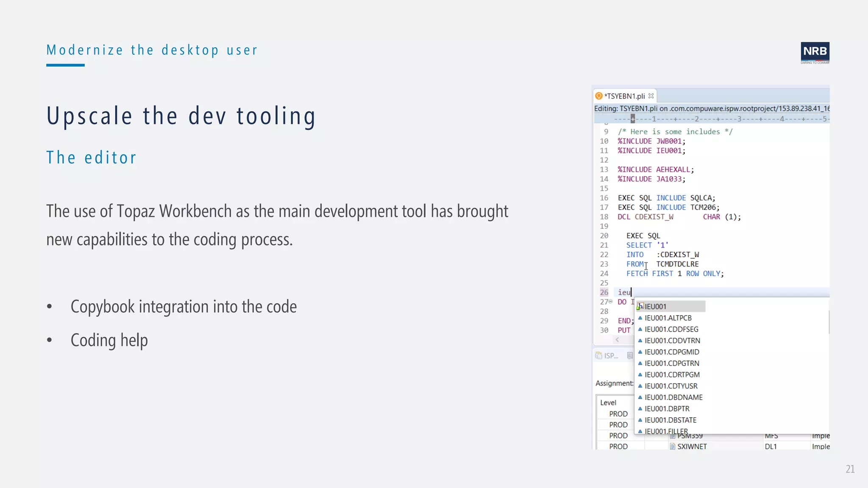
Task: Click DCL CDEXIST_W declaration line
Action: 679,217
